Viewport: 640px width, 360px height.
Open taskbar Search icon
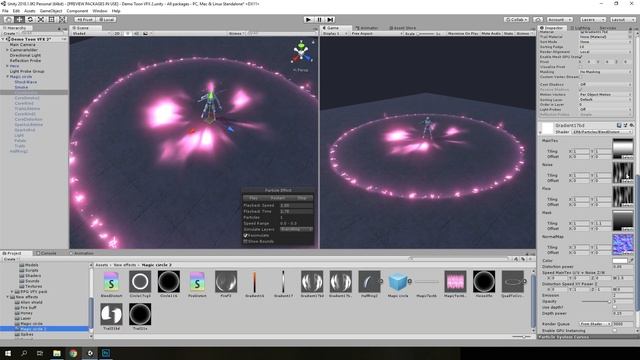coord(24,353)
